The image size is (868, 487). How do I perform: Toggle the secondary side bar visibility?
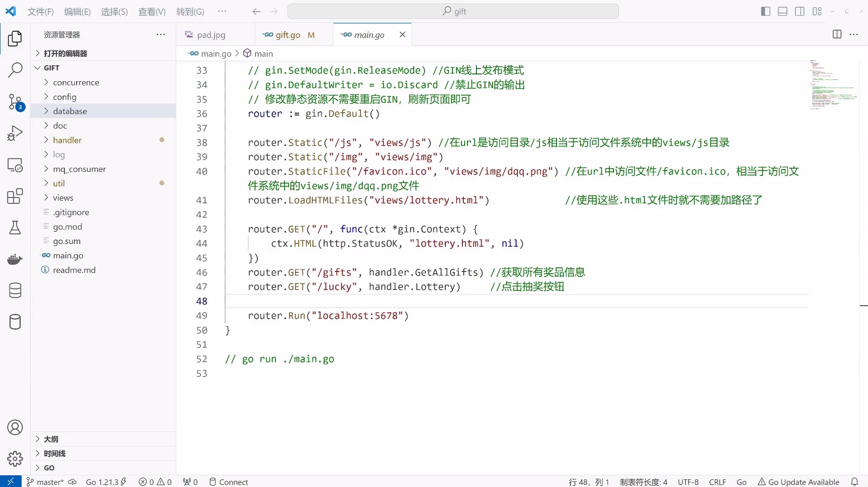pyautogui.click(x=800, y=11)
